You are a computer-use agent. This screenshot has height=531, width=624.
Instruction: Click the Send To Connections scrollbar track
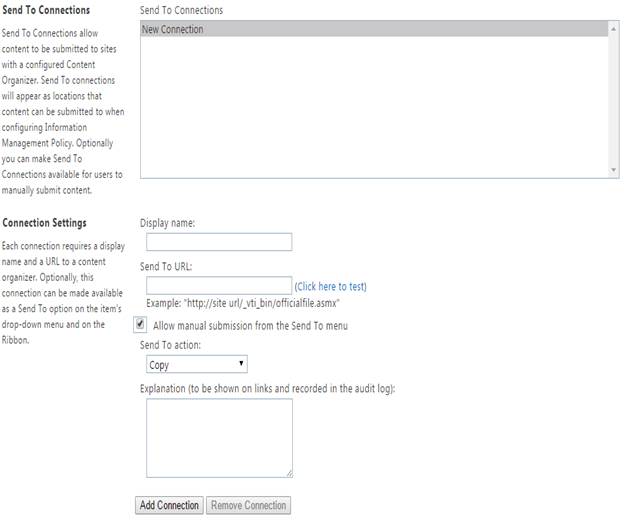pos(614,100)
